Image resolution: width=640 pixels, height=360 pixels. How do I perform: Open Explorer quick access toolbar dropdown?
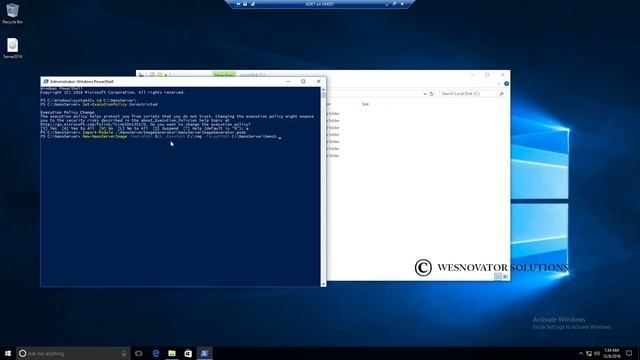tap(166, 75)
